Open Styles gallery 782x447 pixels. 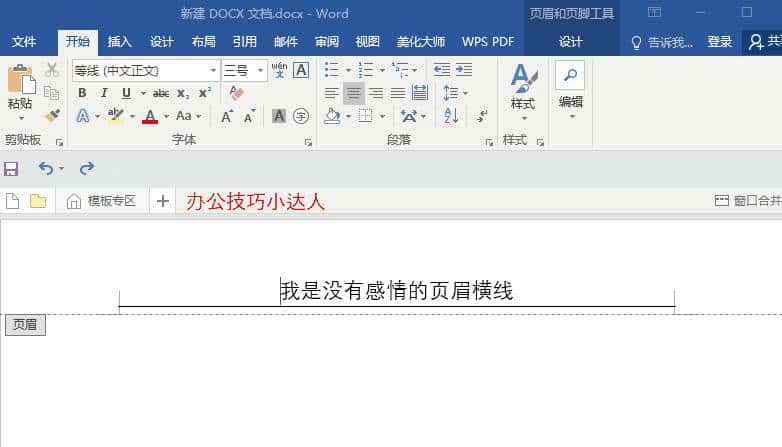523,92
